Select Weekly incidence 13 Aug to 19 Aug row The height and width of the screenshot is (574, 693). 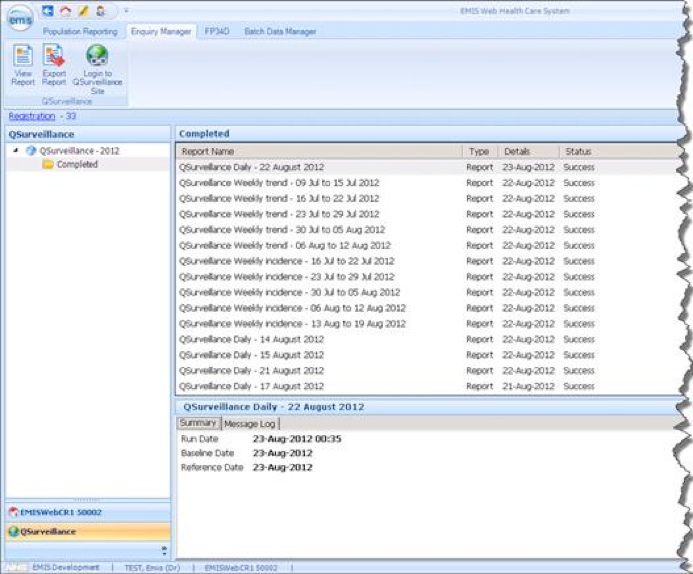(428, 324)
